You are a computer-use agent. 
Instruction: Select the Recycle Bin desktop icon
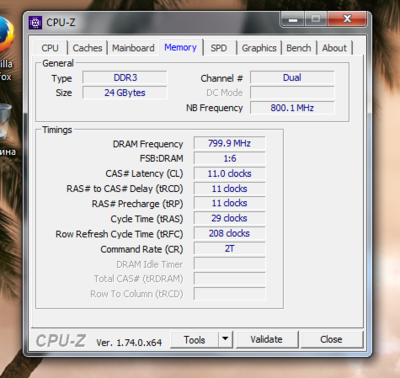click(5, 122)
